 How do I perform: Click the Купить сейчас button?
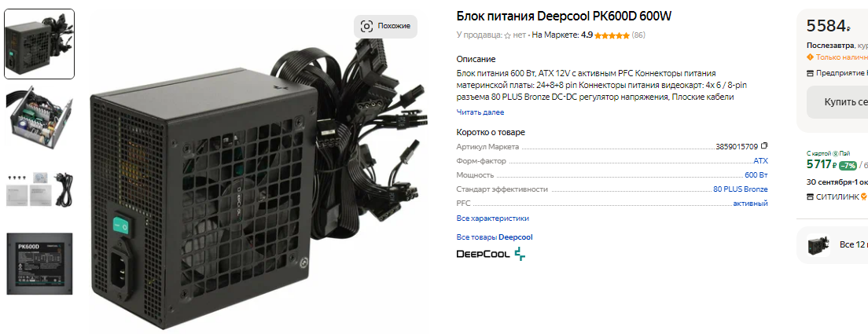point(837,102)
